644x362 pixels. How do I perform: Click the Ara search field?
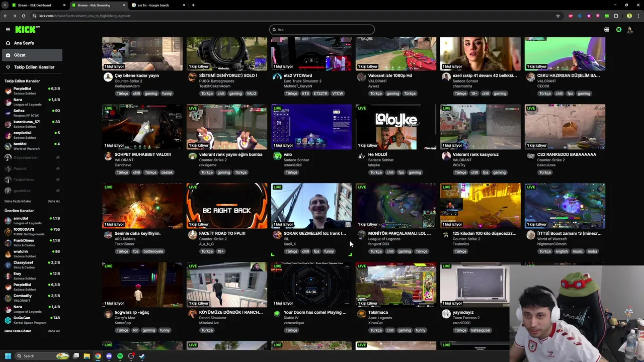click(322, 30)
